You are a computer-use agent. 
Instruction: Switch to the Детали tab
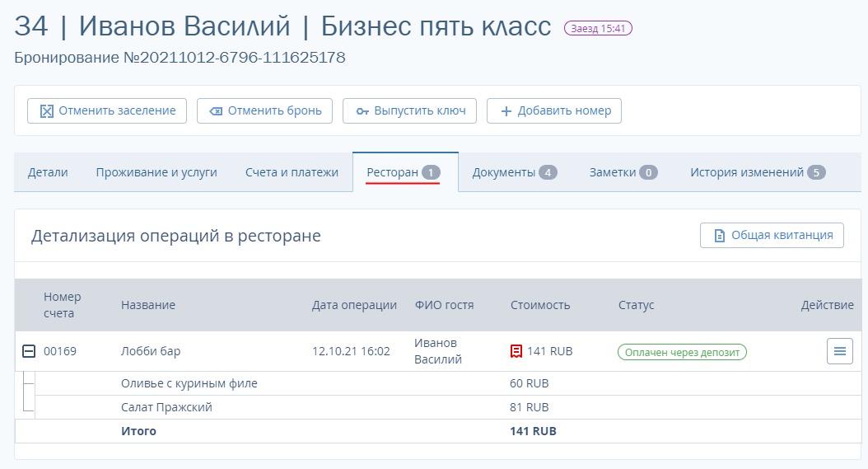48,172
